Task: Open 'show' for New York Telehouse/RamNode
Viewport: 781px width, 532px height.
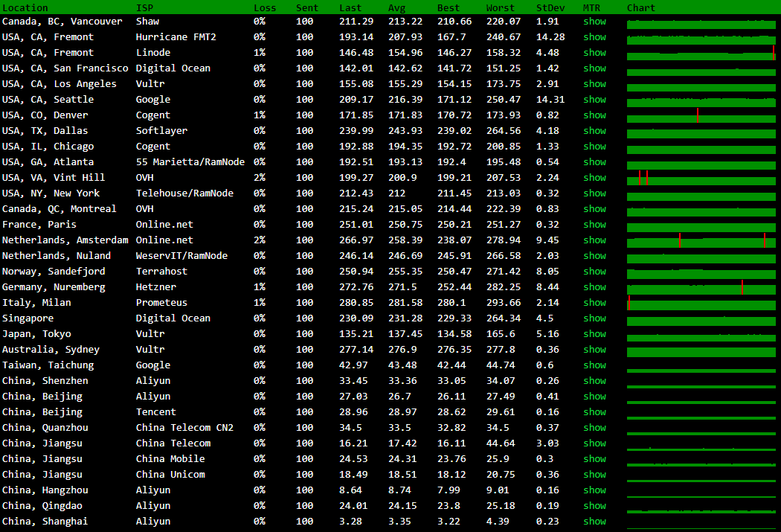Action: [595, 193]
